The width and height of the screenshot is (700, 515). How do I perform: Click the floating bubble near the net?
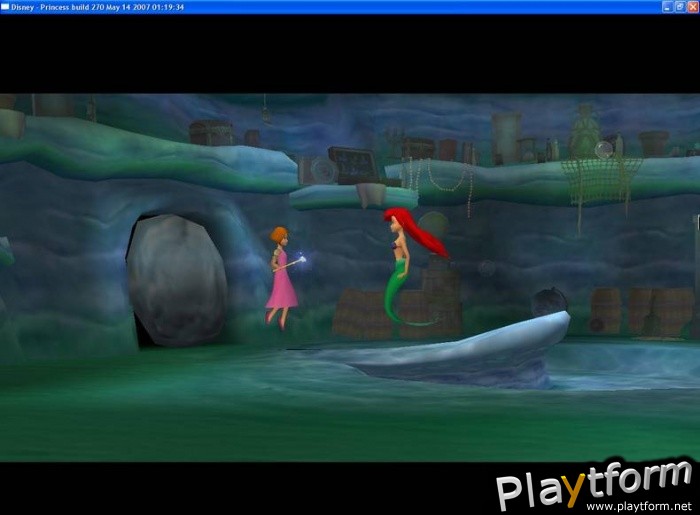click(x=604, y=150)
